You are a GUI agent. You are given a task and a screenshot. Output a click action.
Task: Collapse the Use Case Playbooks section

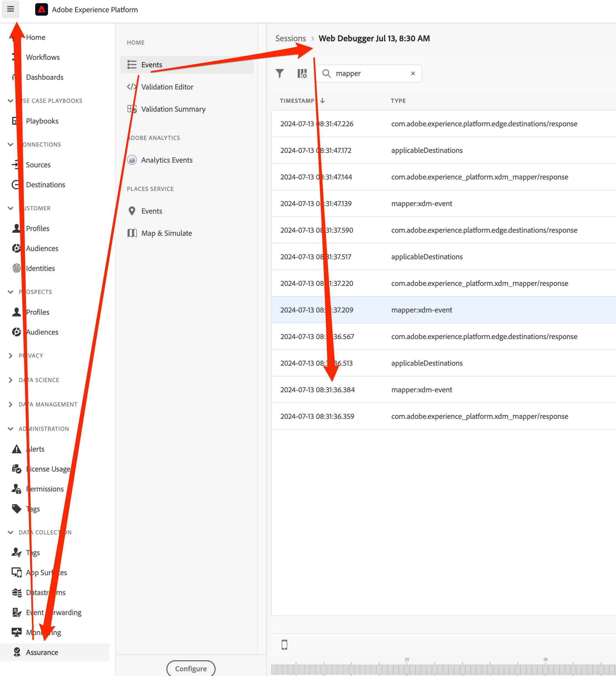pyautogui.click(x=11, y=101)
